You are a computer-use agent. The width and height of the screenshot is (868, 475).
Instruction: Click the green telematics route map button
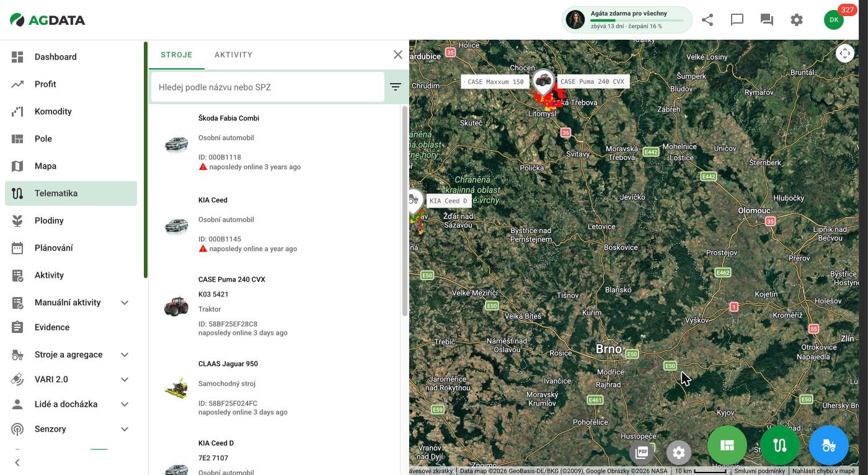pyautogui.click(x=779, y=445)
